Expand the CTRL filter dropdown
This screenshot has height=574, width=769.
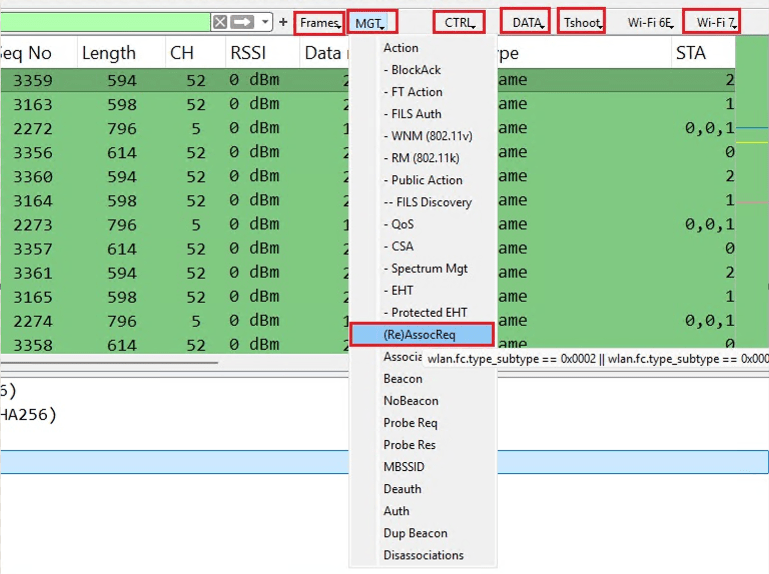(459, 22)
